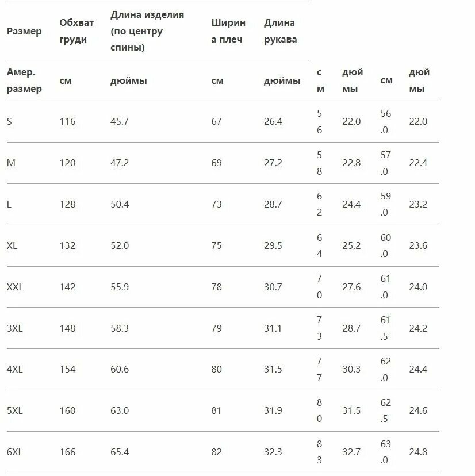Click value 32.7 in 6XL row

tap(352, 452)
